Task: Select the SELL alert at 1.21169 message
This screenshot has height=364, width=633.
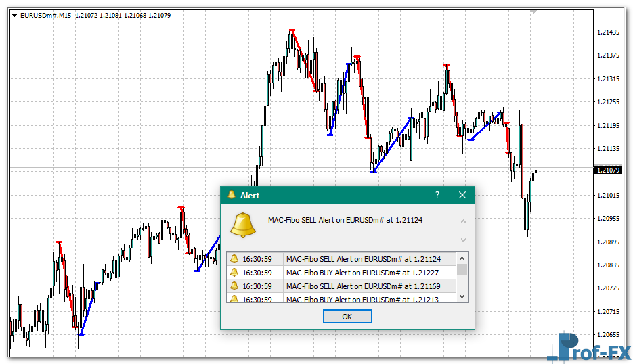Action: [364, 286]
